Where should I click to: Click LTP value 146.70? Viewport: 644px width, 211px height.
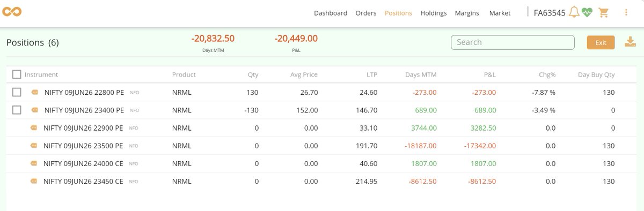[x=366, y=110]
